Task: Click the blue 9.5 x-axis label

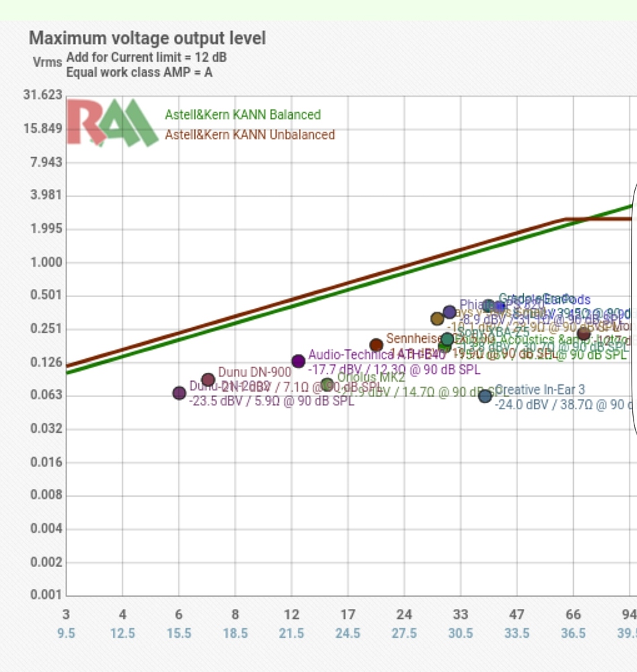Action: pos(66,634)
